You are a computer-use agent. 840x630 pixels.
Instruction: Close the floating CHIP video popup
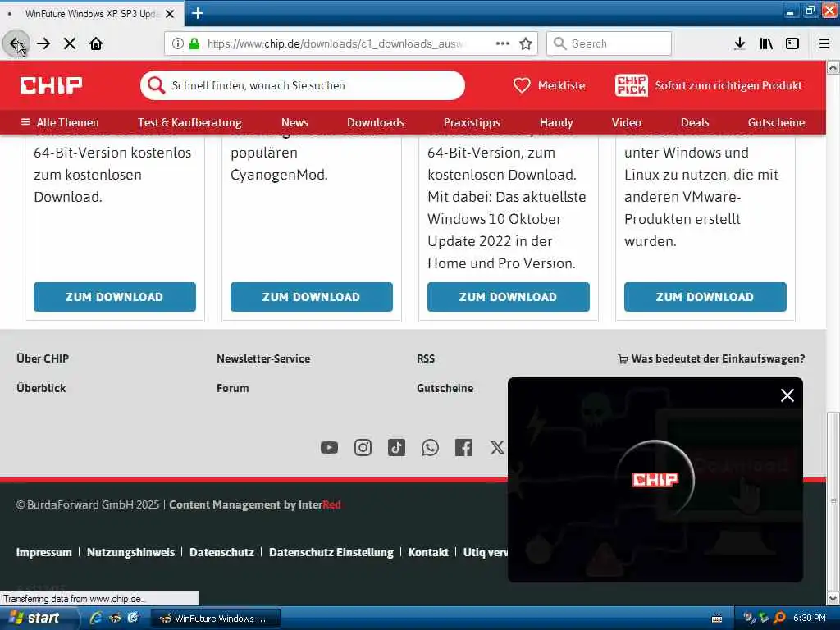tap(787, 395)
